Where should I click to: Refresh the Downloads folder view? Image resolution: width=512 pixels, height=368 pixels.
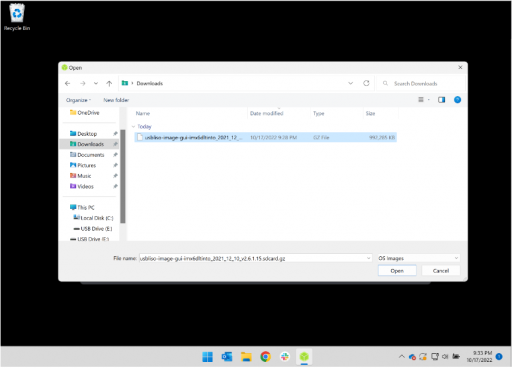click(366, 83)
